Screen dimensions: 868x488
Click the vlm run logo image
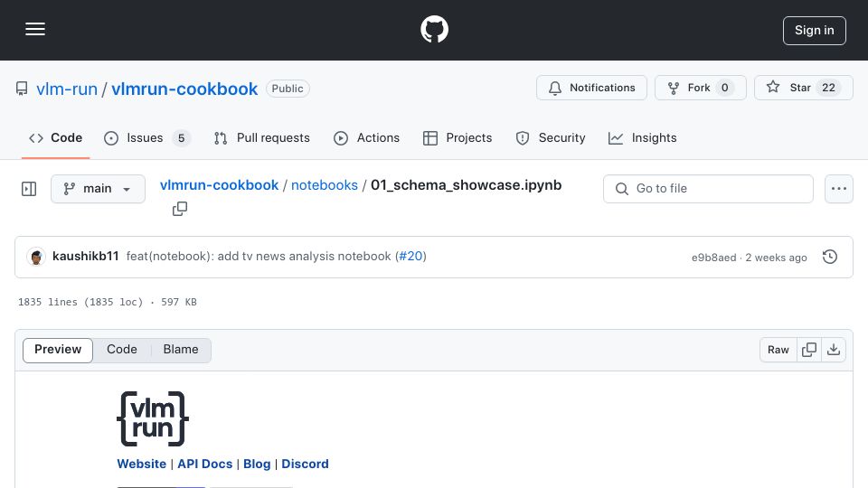[153, 418]
